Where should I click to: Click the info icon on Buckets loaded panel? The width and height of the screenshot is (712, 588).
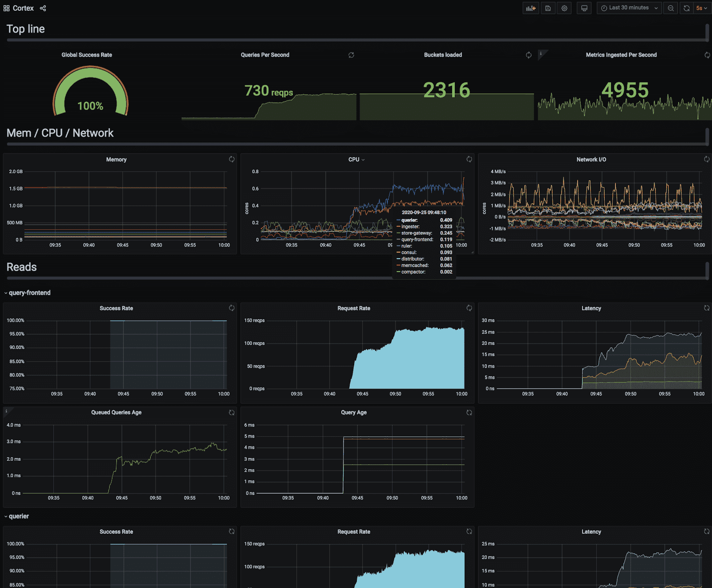coord(541,53)
